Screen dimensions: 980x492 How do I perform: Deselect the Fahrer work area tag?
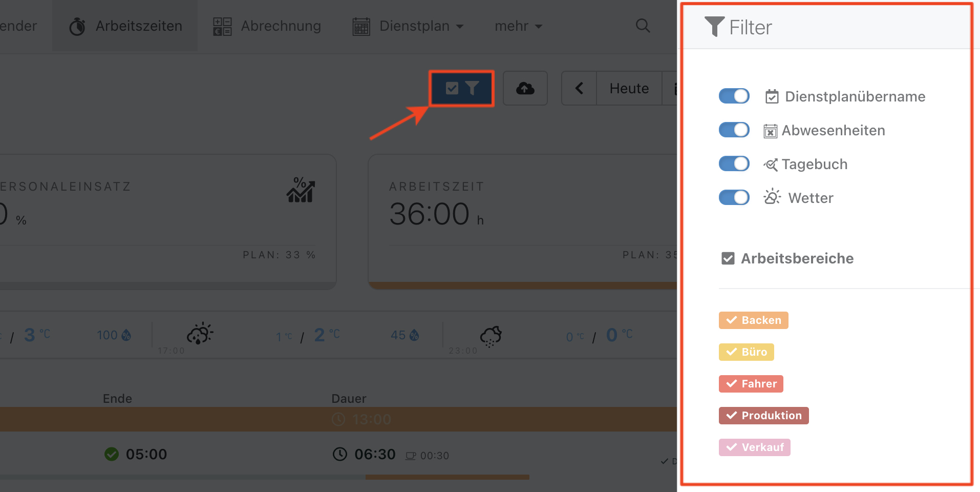pos(751,384)
